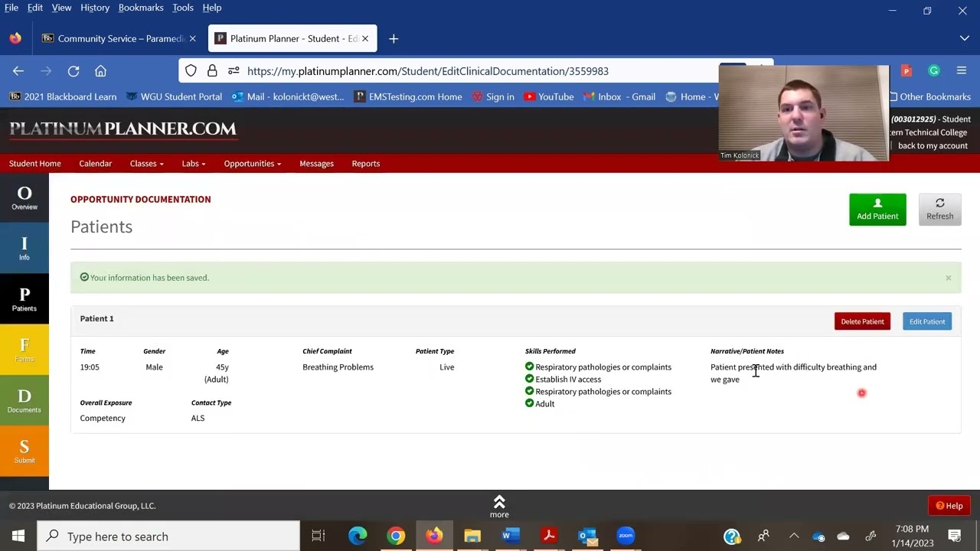Open the Classes dropdown menu

pos(145,163)
